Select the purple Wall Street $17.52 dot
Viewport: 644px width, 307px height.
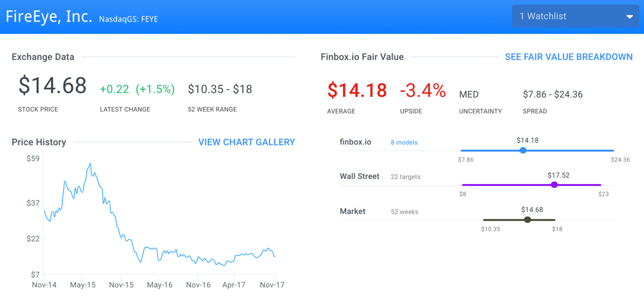pos(554,185)
